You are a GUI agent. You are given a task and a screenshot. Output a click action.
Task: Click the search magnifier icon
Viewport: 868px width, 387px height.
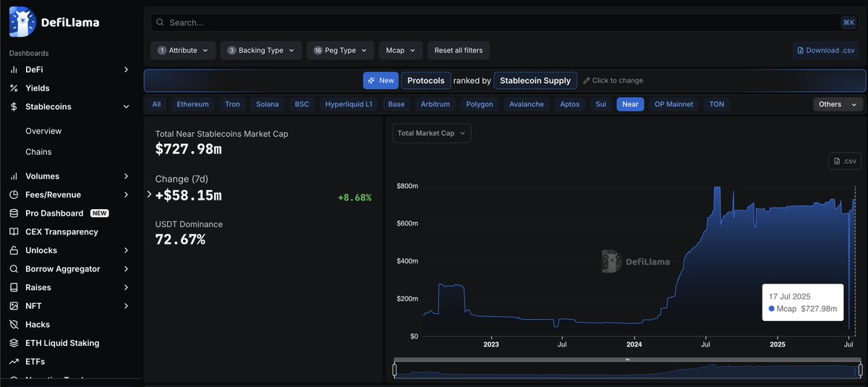(160, 22)
